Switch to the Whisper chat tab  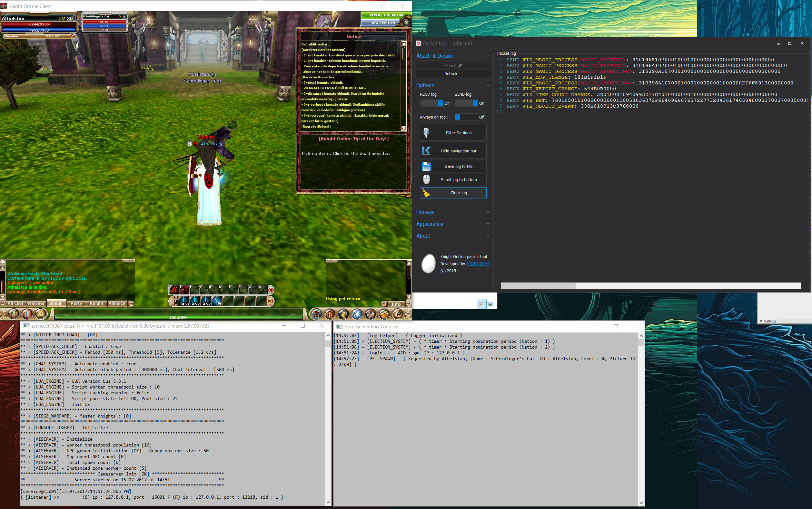36,303
